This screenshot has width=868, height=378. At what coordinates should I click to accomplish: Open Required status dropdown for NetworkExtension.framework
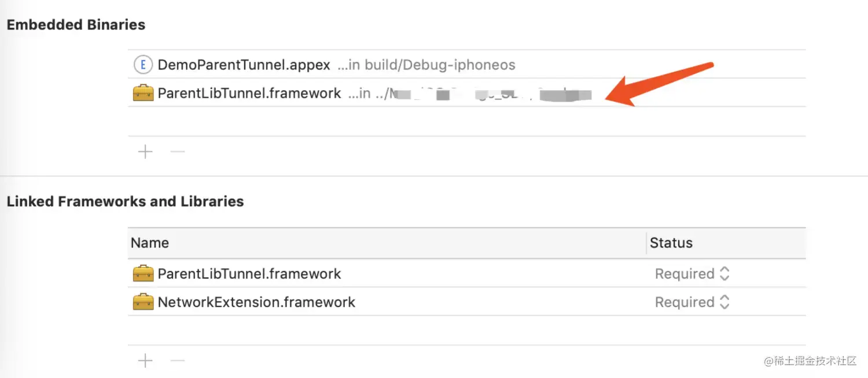(692, 302)
